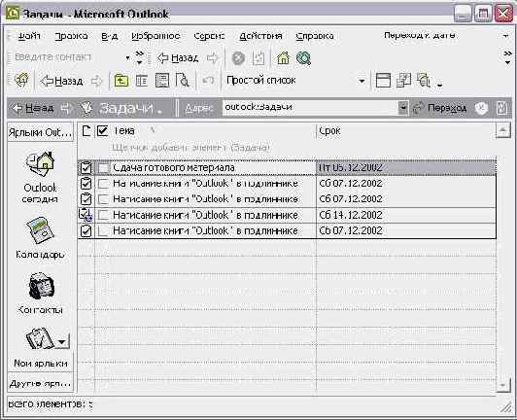Open the Tasks clipboard shortcut icon
The image size is (517, 420).
tap(40, 338)
